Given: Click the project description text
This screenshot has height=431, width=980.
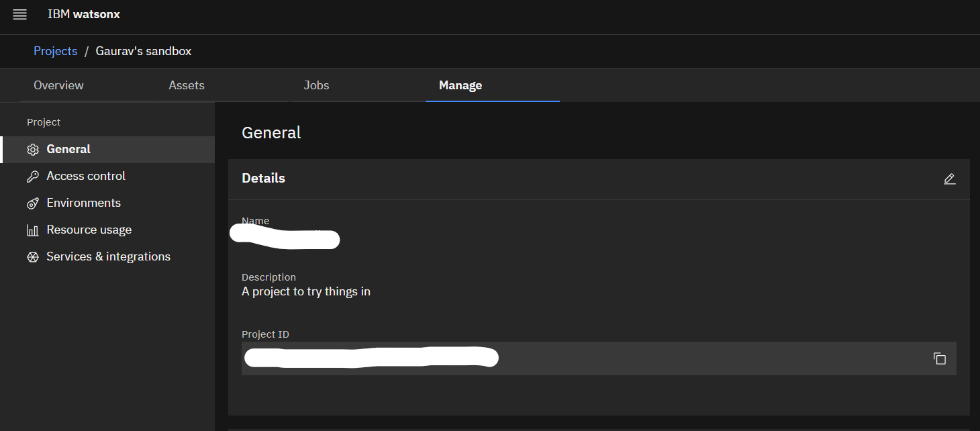Looking at the screenshot, I should pos(306,291).
